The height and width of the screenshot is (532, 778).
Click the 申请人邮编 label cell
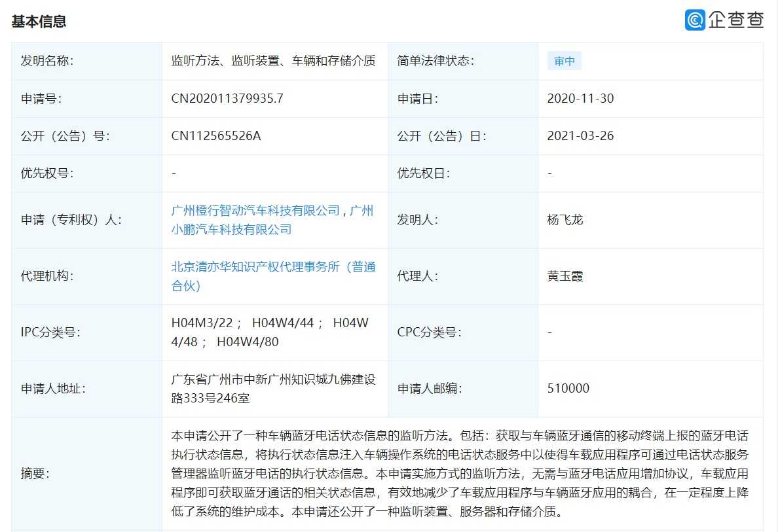click(x=463, y=389)
